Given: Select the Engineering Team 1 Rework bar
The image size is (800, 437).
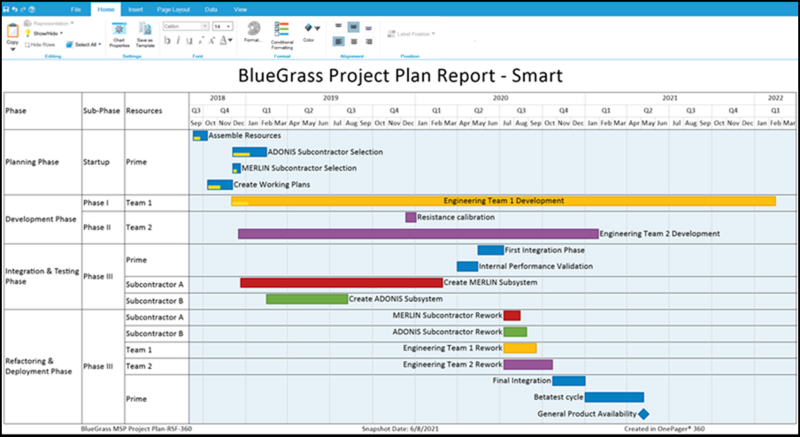Looking at the screenshot, I should [x=520, y=348].
